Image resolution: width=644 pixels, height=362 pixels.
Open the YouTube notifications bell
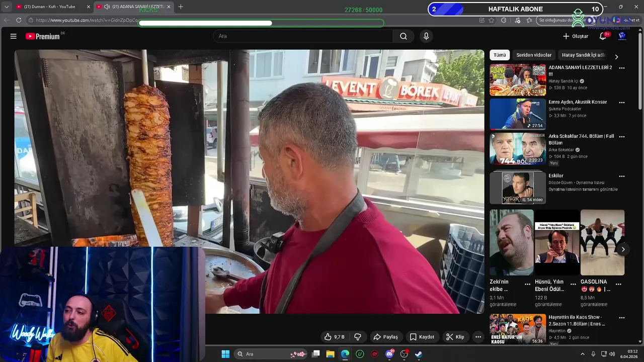pyautogui.click(x=603, y=36)
